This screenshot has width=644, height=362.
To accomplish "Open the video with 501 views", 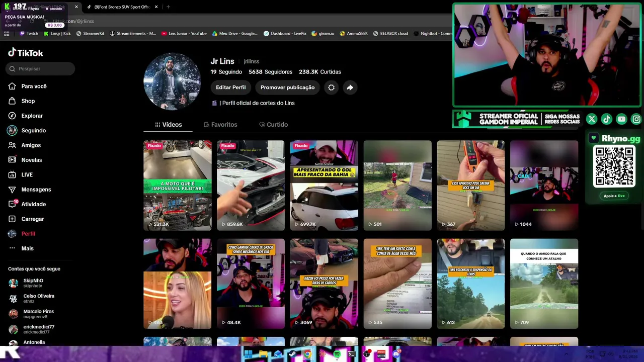I will click(397, 186).
